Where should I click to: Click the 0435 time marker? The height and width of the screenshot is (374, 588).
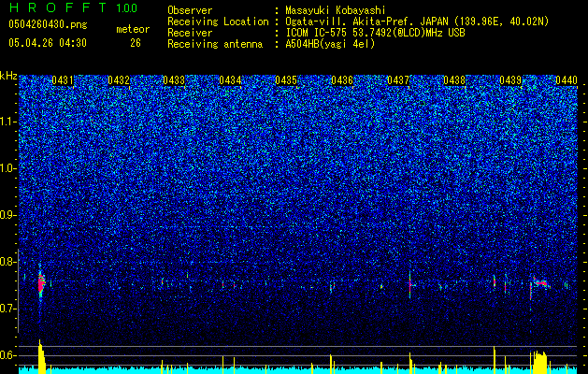point(286,80)
